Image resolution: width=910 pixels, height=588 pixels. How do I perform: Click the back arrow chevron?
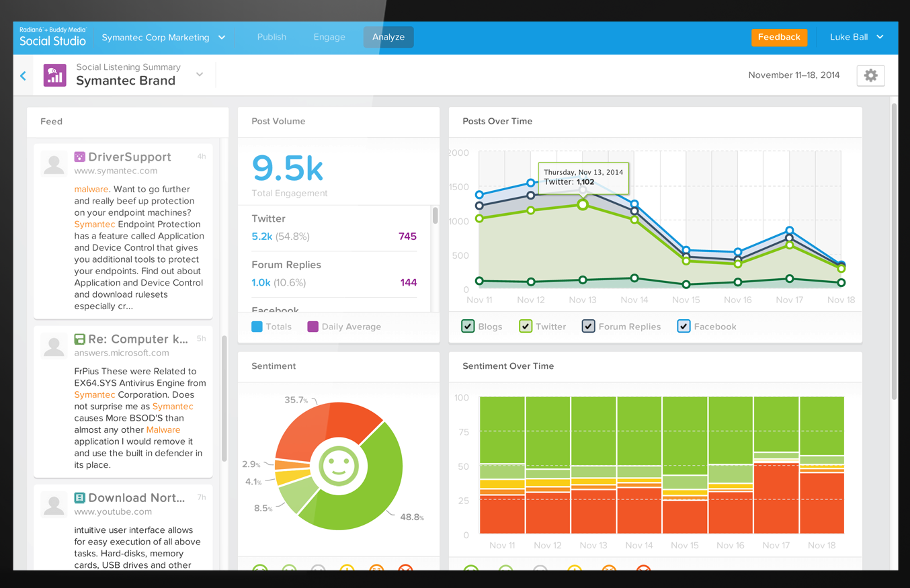[24, 76]
